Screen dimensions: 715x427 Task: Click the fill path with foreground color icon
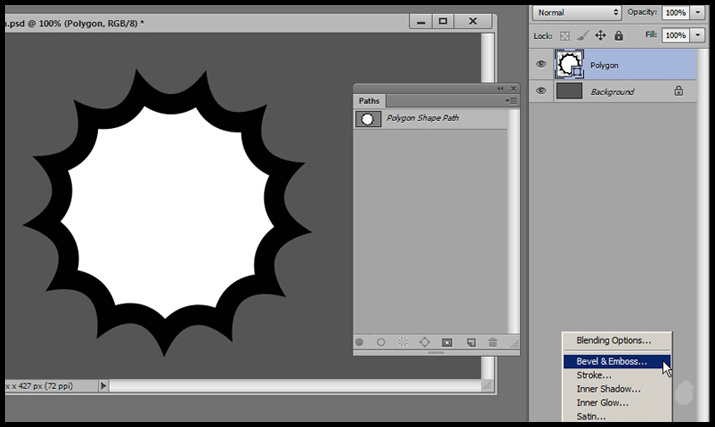pyautogui.click(x=360, y=342)
